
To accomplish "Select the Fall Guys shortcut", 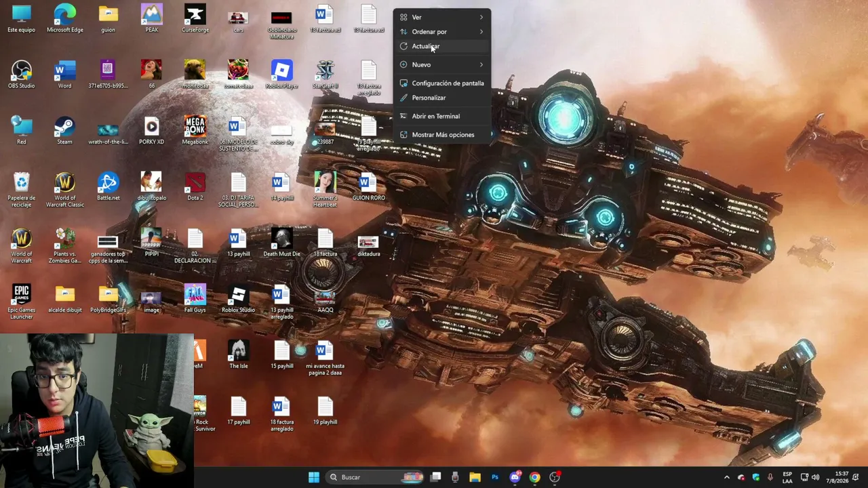I will pos(195,299).
